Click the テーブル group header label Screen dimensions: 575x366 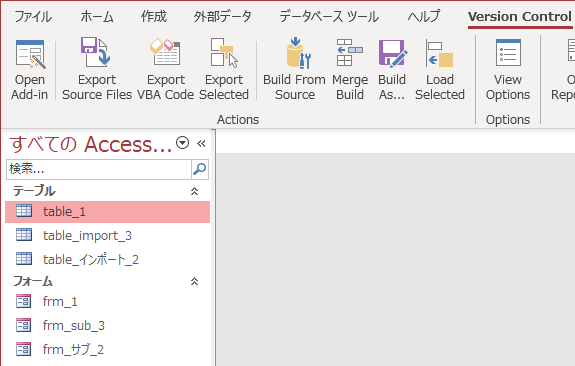34,191
